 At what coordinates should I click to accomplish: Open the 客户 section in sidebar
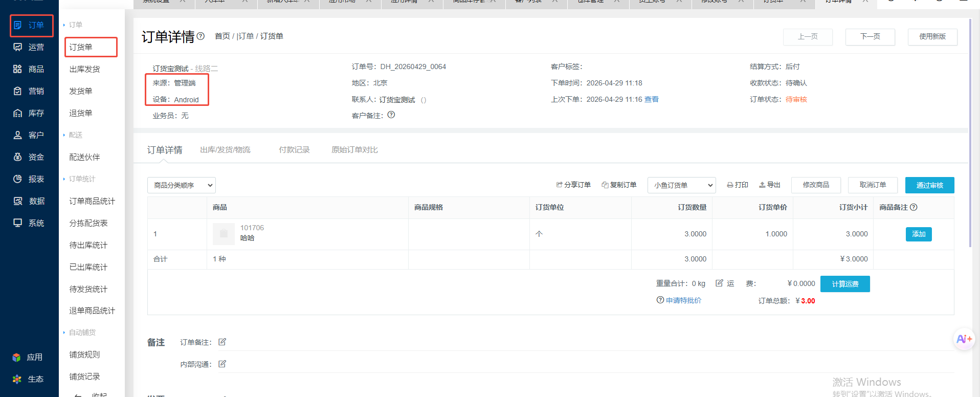click(29, 135)
